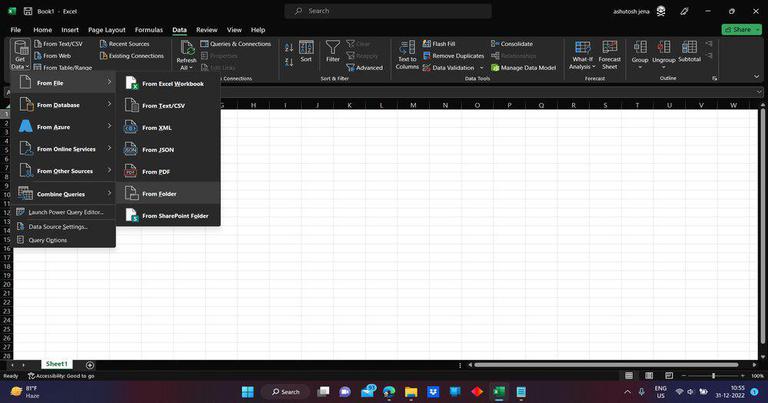The height and width of the screenshot is (403, 768).
Task: Create a Forecast Sheet
Action: tap(610, 55)
